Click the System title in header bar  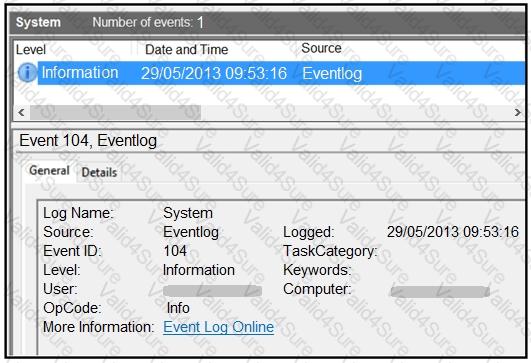tap(38, 22)
